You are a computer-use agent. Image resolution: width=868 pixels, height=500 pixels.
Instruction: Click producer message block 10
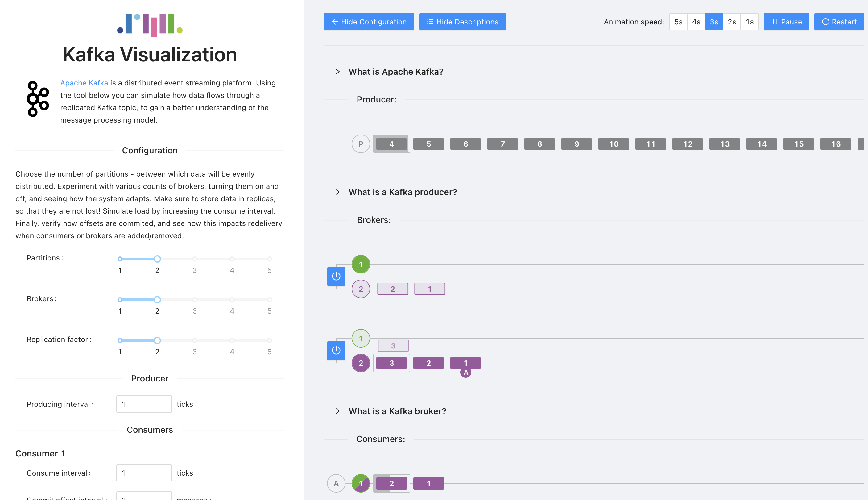(x=614, y=144)
